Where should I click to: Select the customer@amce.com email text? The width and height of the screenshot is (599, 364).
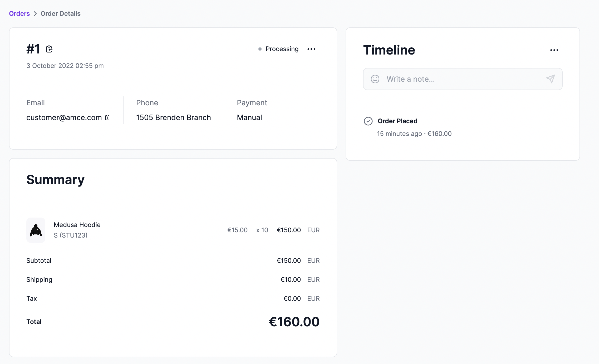(x=64, y=117)
